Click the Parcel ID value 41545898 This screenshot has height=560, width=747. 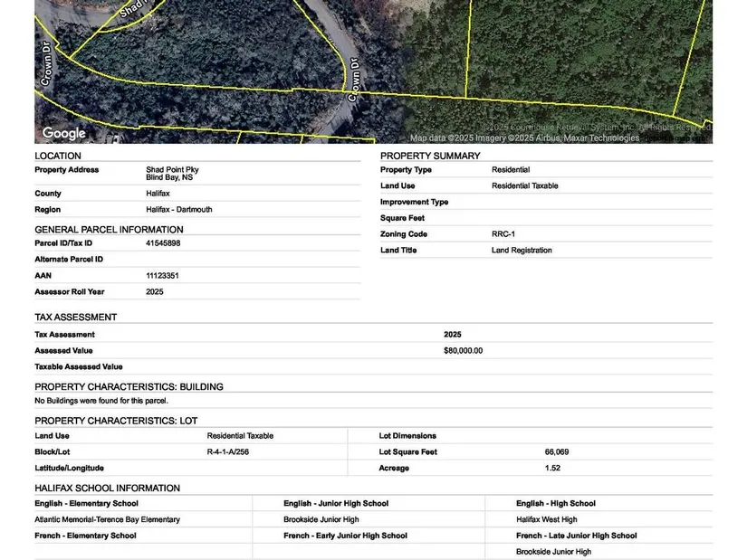[x=163, y=243]
